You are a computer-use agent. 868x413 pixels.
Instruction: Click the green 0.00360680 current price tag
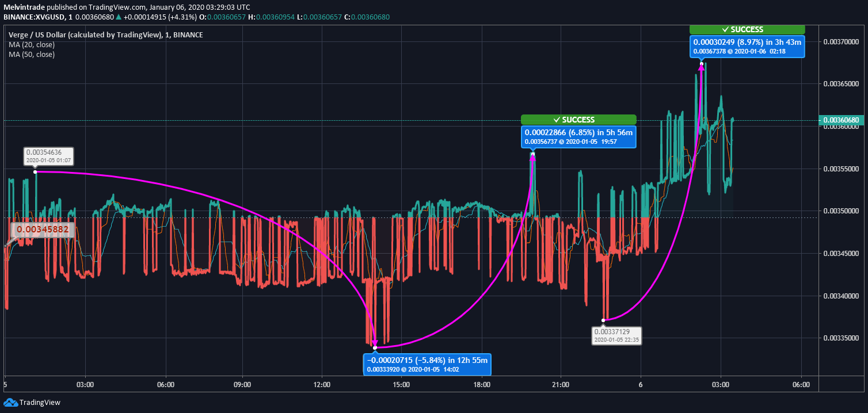click(843, 120)
